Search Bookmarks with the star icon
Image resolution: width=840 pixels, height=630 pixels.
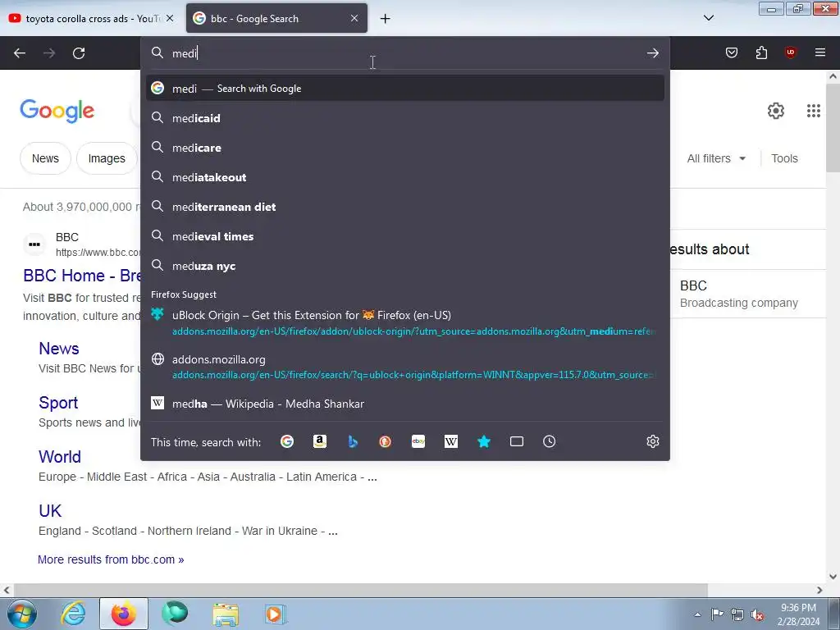pyautogui.click(x=484, y=441)
